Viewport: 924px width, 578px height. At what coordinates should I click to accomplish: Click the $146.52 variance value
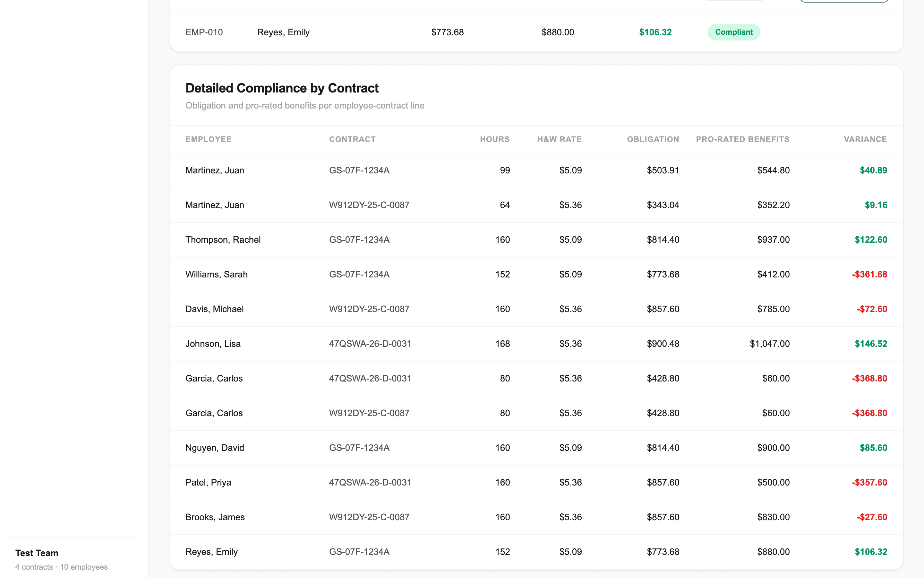pyautogui.click(x=871, y=344)
